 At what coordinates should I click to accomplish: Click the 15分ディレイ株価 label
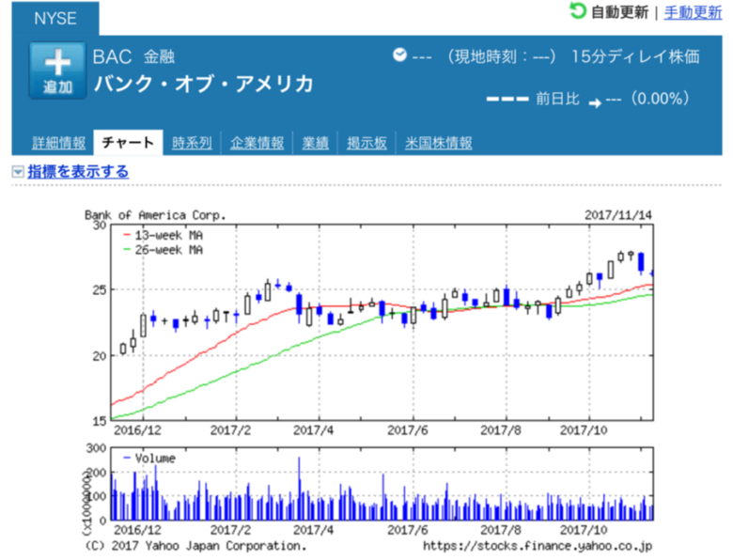coord(635,57)
